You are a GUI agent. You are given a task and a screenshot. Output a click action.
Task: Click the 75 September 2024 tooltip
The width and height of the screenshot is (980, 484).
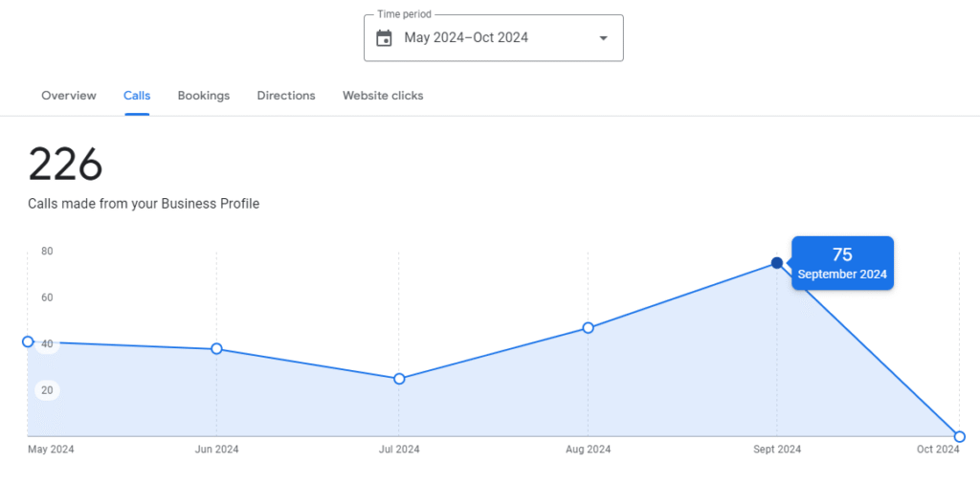click(842, 263)
